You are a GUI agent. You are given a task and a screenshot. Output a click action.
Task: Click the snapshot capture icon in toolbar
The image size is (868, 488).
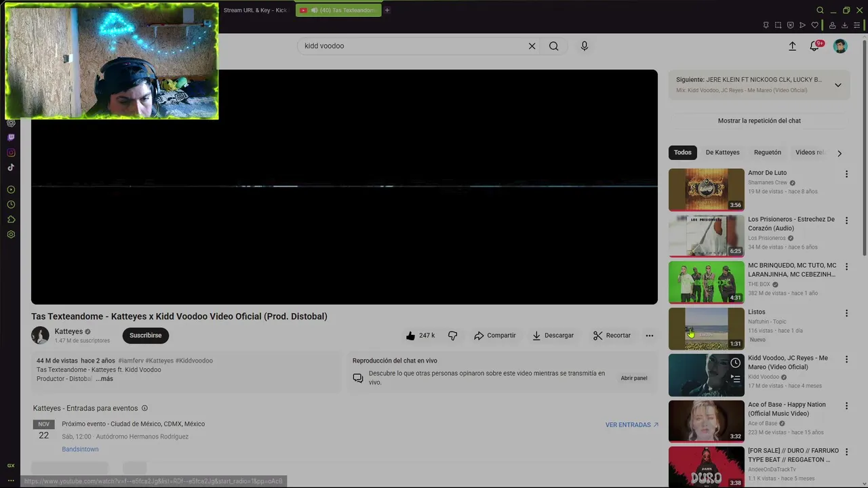coord(778,25)
